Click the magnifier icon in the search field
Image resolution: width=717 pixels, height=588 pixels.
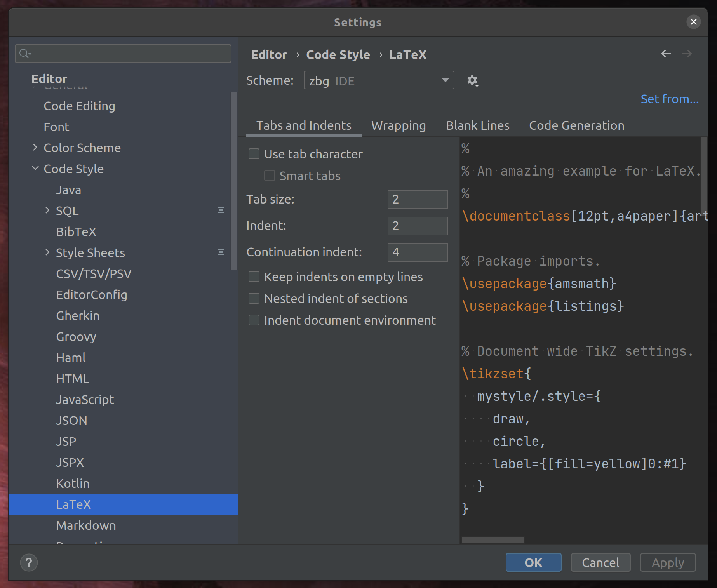click(x=24, y=54)
